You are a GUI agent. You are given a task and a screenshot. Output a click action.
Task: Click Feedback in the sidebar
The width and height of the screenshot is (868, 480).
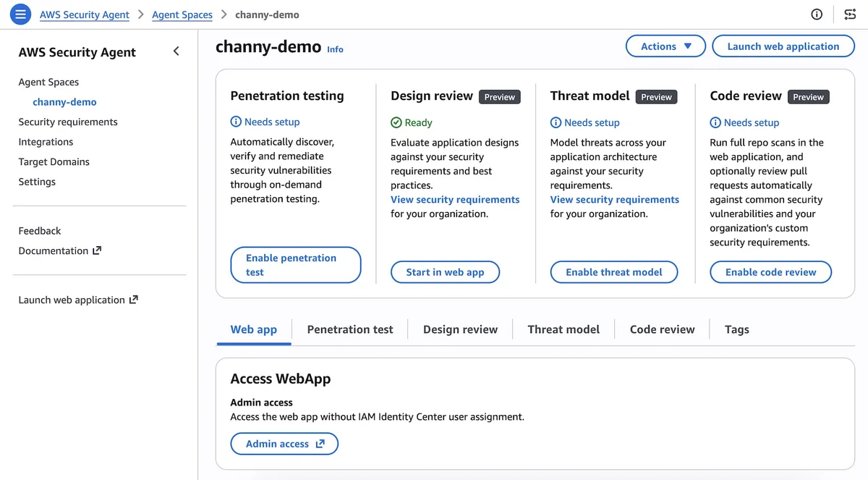pos(40,231)
